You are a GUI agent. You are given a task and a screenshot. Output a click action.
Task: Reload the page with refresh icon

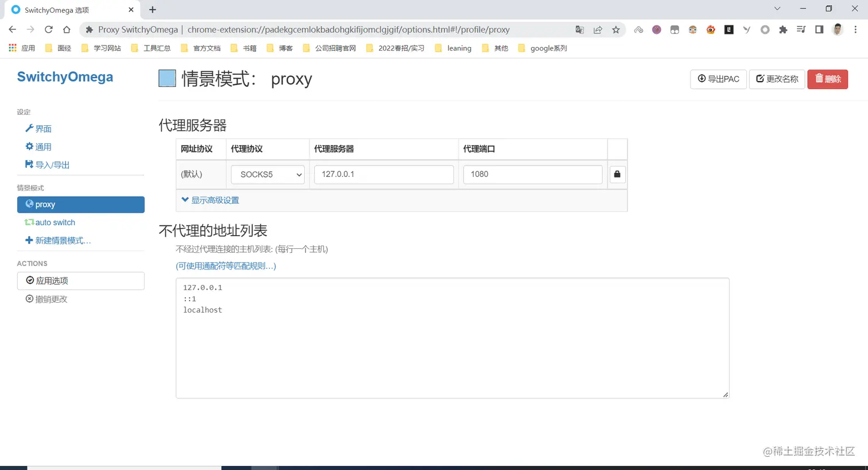point(49,30)
